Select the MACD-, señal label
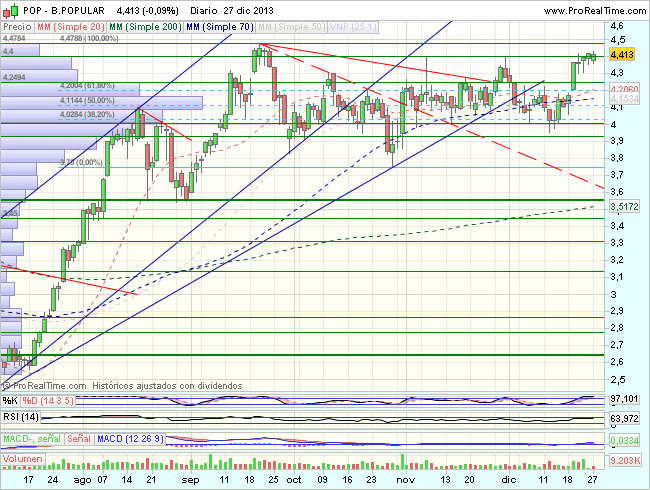The image size is (650, 490). coord(32,439)
